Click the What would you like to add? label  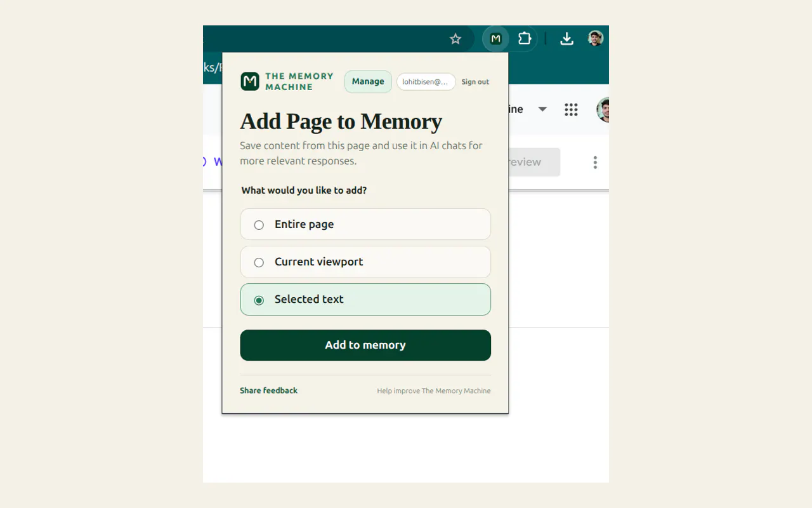point(304,190)
